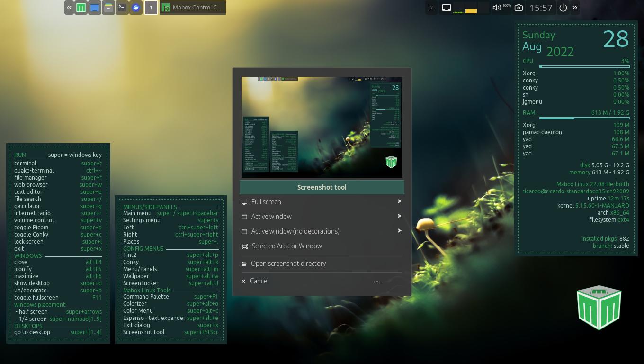Click the 'jgmenu' CPU process row
644x364 pixels.
[x=576, y=101]
